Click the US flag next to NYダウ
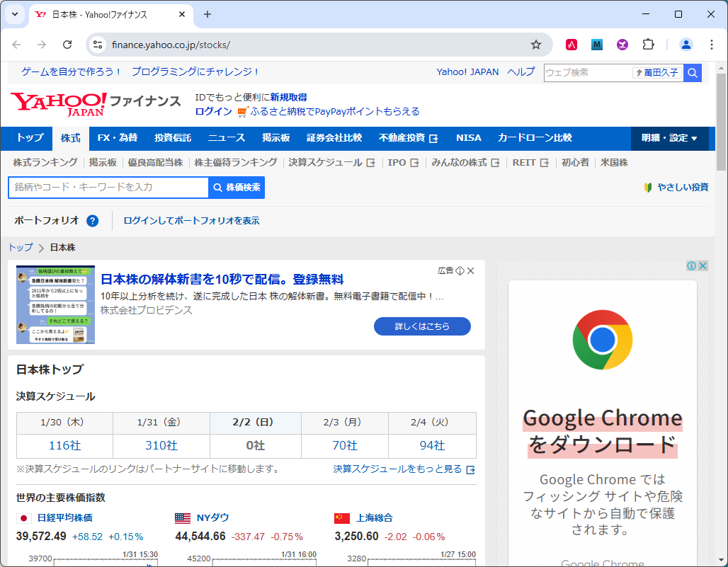 (183, 518)
